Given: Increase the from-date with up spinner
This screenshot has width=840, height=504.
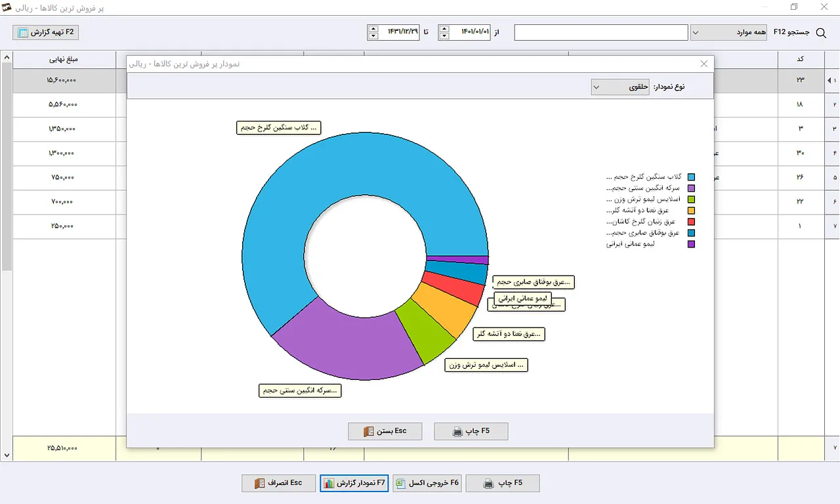Looking at the screenshot, I should [444, 29].
